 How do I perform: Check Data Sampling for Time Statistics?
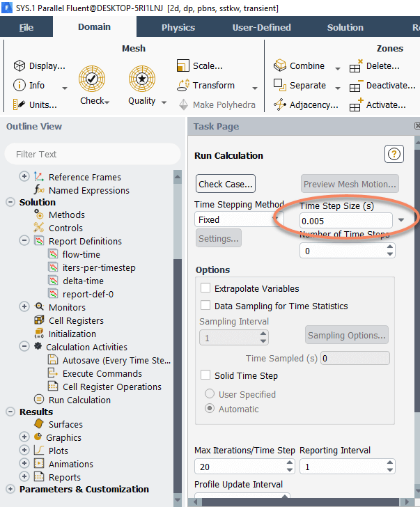pos(205,305)
